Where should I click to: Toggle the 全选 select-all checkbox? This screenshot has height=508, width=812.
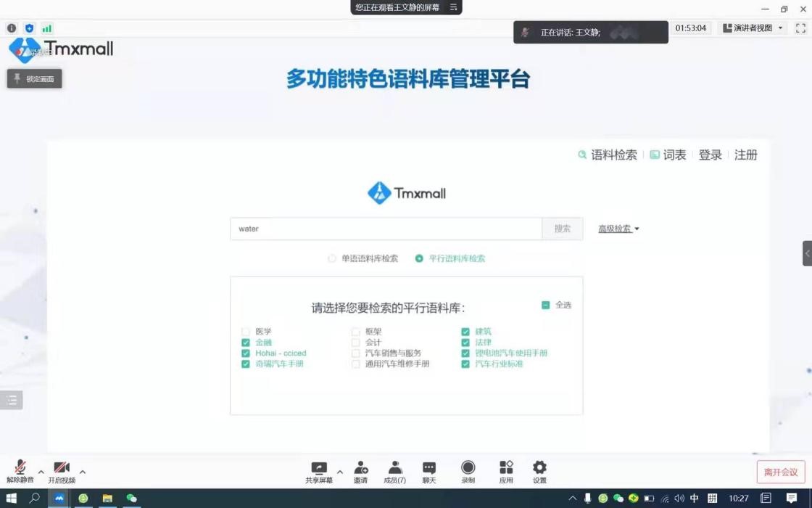tap(545, 306)
